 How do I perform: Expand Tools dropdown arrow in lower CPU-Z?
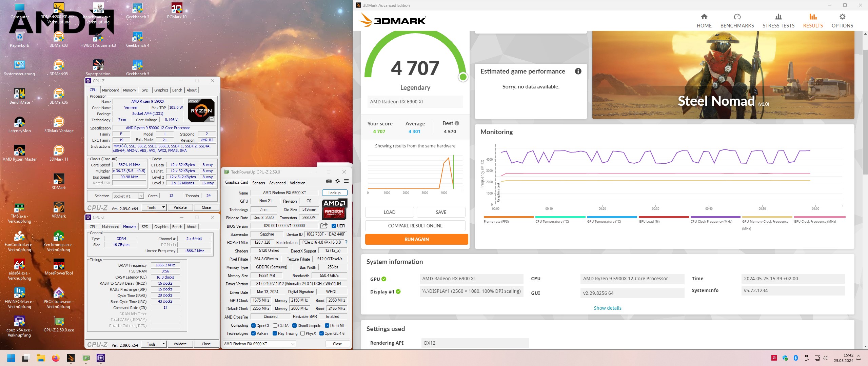pyautogui.click(x=163, y=344)
